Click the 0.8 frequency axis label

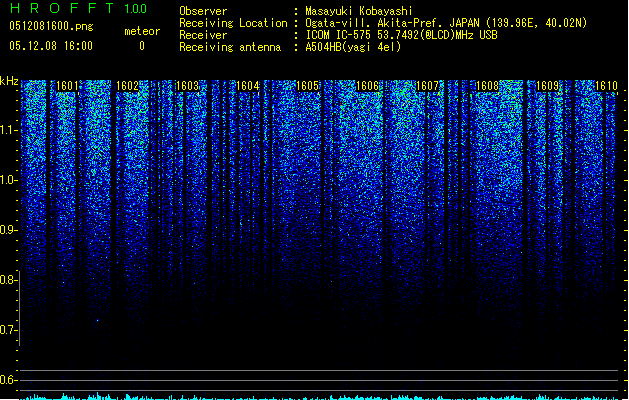[8, 280]
